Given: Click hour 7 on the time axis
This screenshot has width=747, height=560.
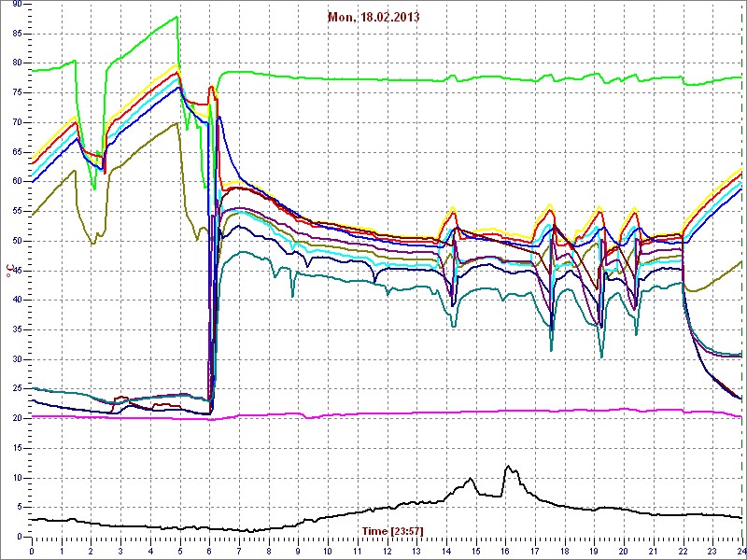Looking at the screenshot, I should pos(239,551).
